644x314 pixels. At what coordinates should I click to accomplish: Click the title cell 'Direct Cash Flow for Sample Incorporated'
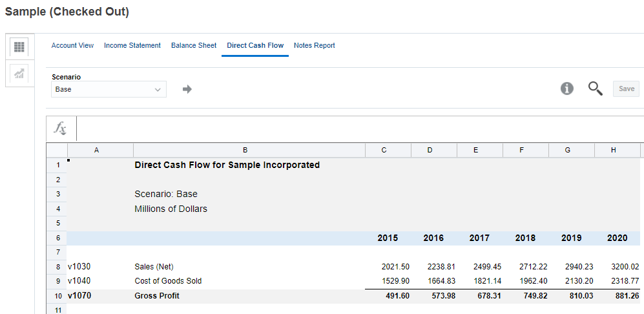[227, 165]
